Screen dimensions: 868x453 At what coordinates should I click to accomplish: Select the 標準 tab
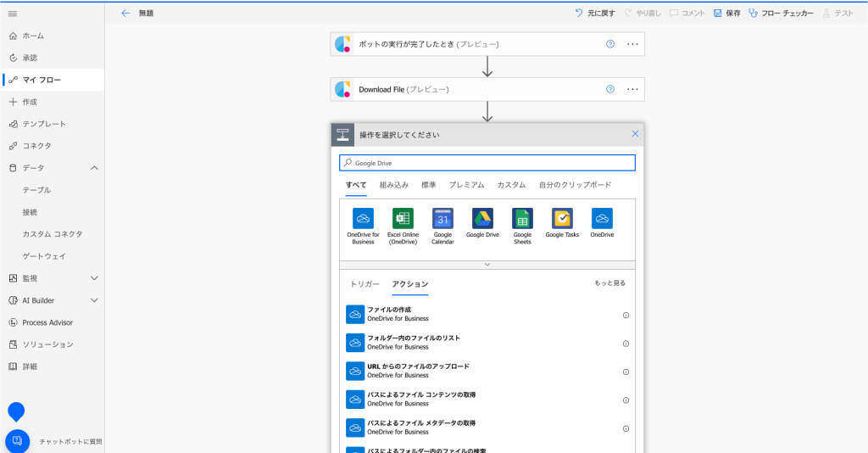click(x=428, y=185)
